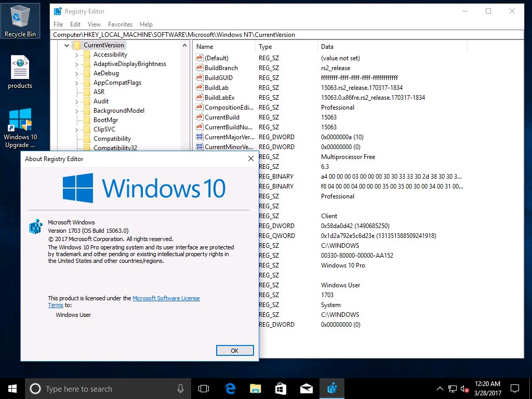The width and height of the screenshot is (532, 399).
Task: Select the BuildBranch value icon
Action: coord(199,68)
